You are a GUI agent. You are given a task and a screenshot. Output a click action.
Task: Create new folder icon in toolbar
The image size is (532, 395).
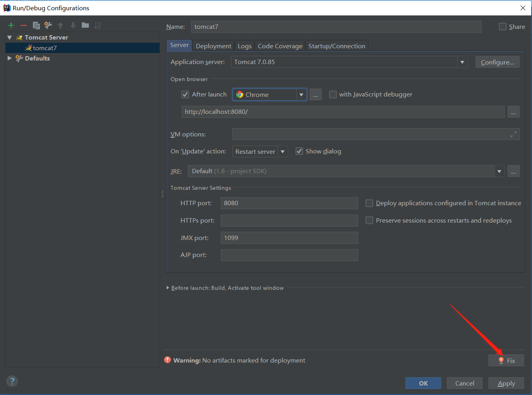[x=85, y=25]
